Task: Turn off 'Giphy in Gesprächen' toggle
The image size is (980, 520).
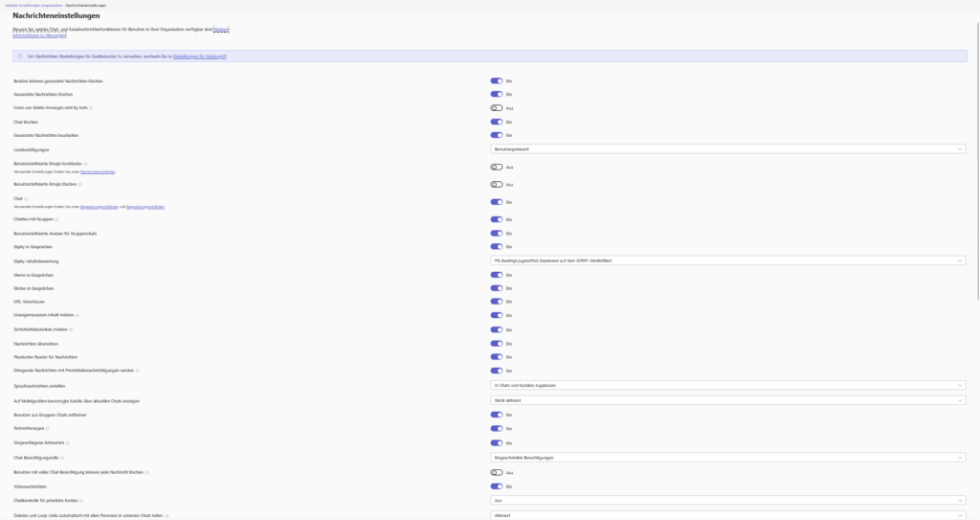Action: tap(496, 246)
